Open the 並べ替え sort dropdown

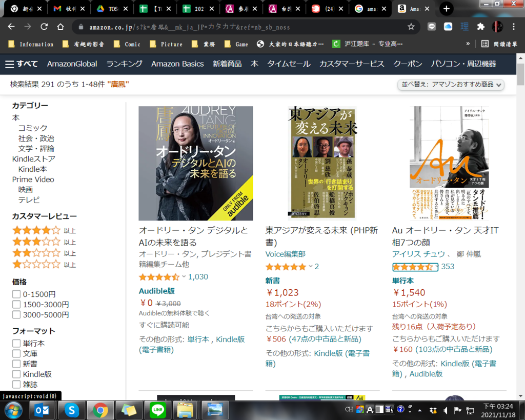pyautogui.click(x=451, y=85)
